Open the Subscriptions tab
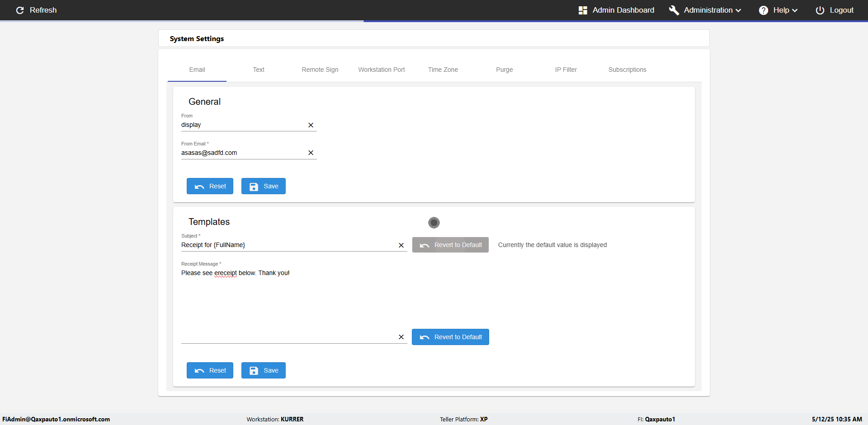Screen dimensions: 868x425 pos(627,70)
